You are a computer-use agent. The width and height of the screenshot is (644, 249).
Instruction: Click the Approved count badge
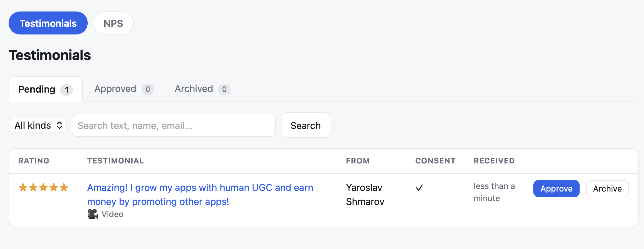pyautogui.click(x=148, y=89)
